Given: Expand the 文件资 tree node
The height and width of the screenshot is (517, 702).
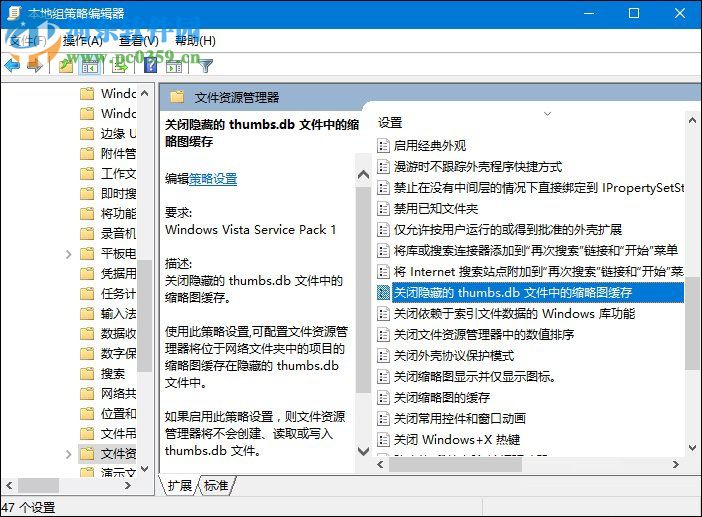Looking at the screenshot, I should click(68, 454).
